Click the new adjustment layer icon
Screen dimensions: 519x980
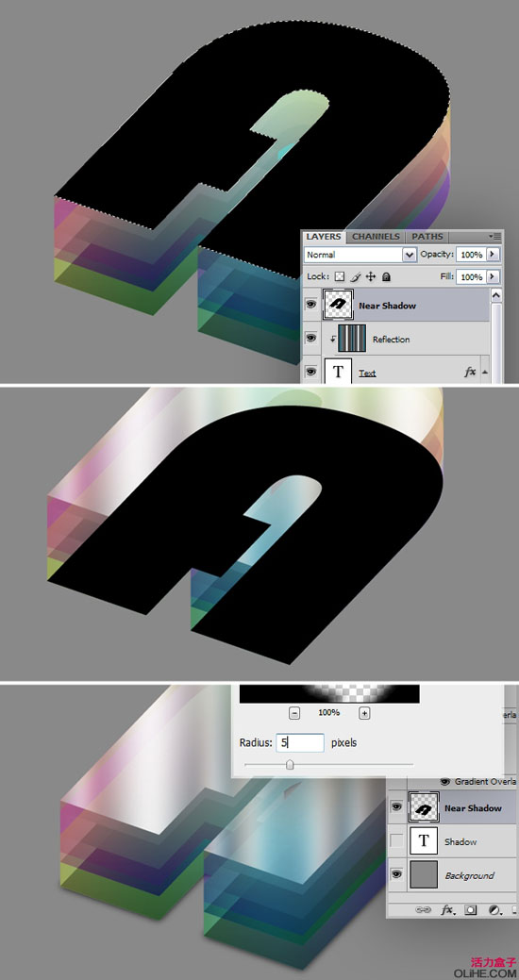pos(493,910)
